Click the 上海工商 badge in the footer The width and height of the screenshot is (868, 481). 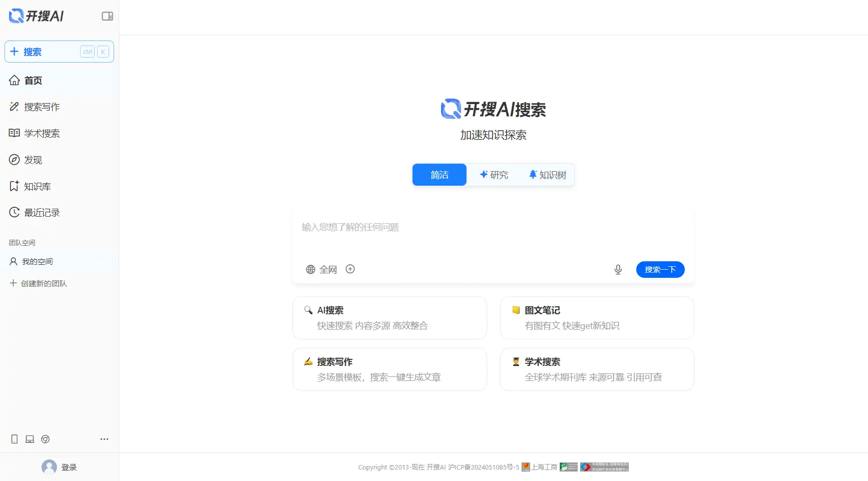coord(539,467)
